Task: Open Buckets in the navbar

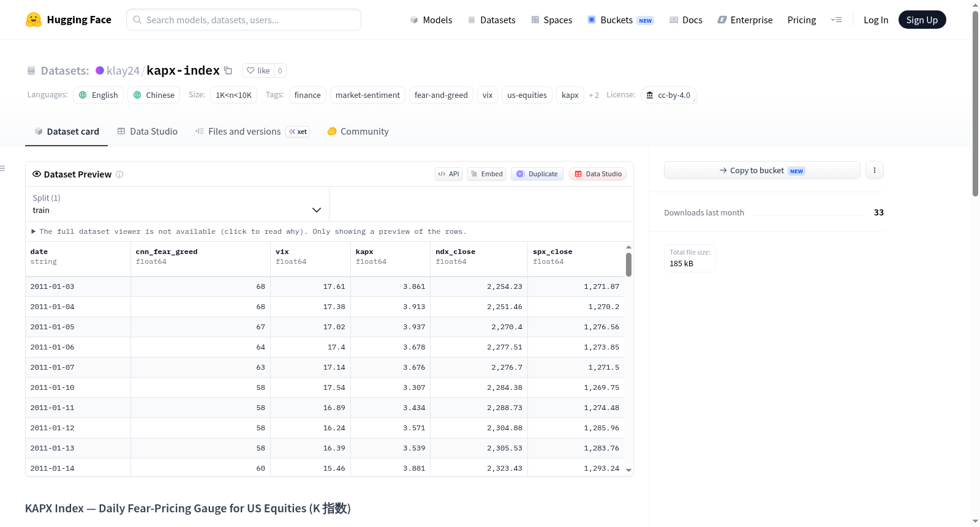Action: coord(620,20)
